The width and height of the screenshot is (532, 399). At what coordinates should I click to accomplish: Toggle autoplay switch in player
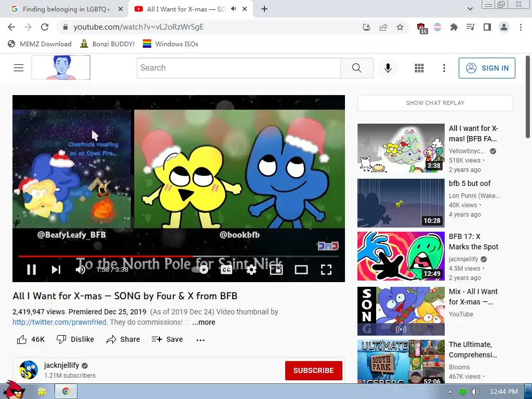click(x=201, y=270)
